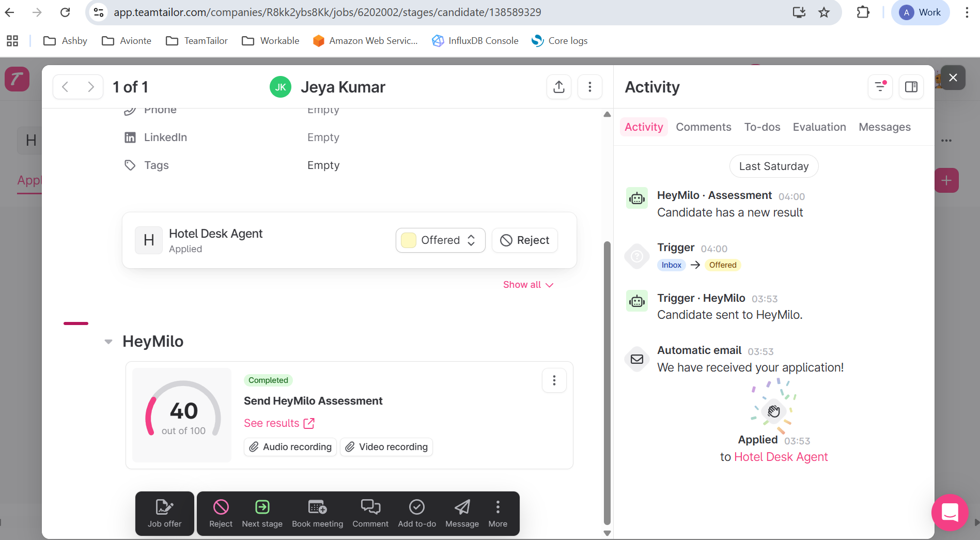Switch to the Comments tab
Viewport: 980px width, 540px height.
pos(703,127)
